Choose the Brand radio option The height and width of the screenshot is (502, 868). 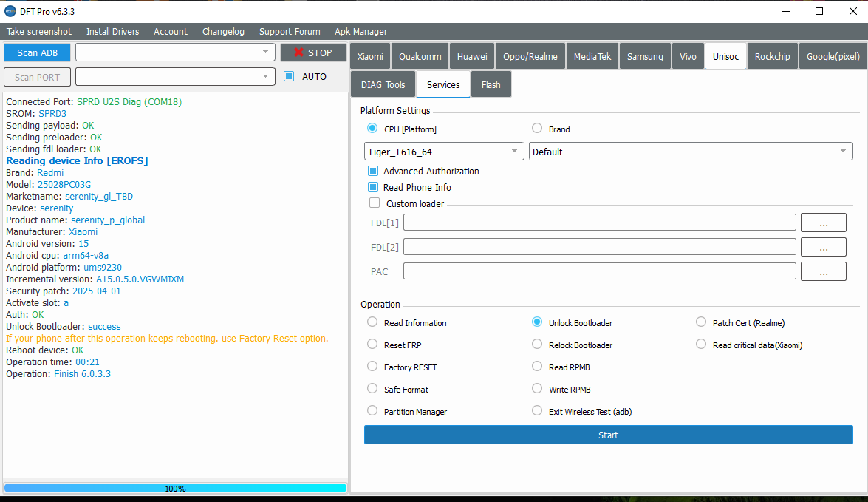click(x=537, y=129)
